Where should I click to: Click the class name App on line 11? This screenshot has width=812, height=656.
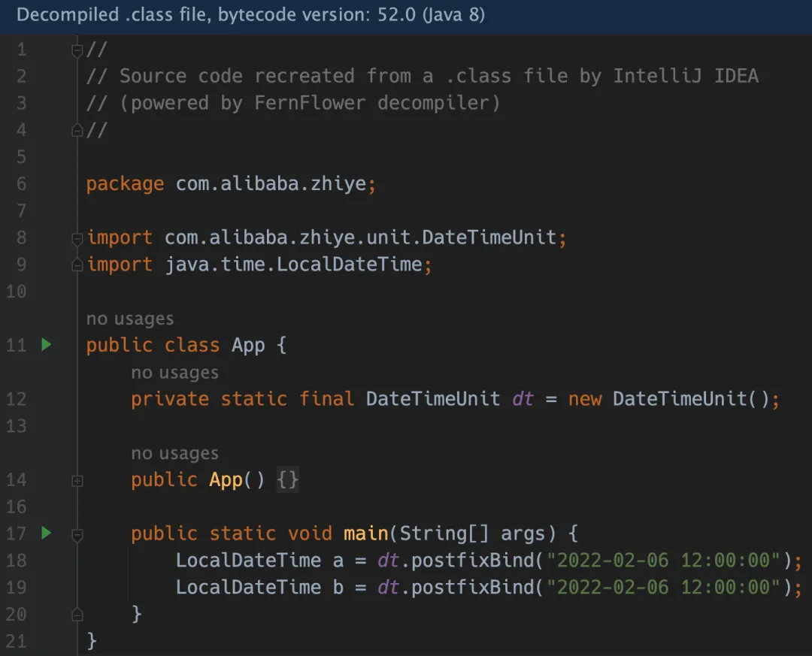click(248, 346)
